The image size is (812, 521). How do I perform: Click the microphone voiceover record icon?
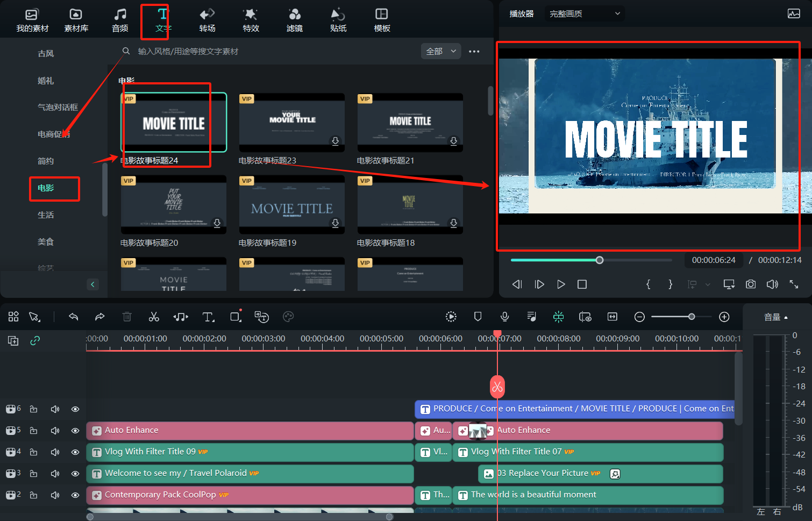point(504,317)
